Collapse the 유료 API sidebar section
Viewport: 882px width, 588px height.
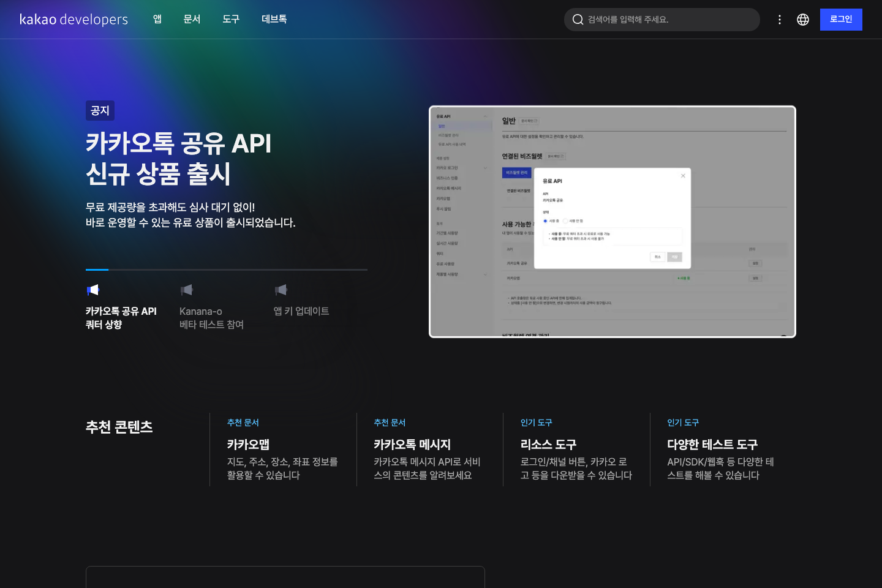tap(485, 116)
